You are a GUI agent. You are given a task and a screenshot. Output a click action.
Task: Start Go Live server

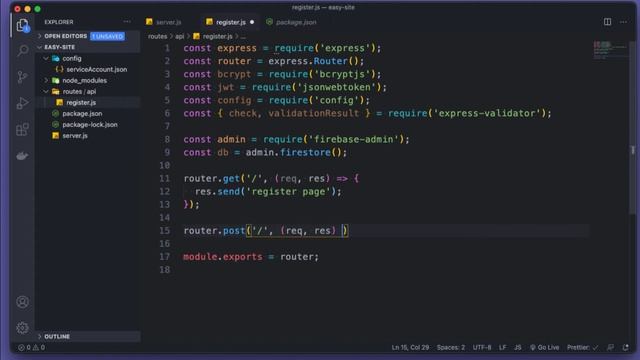[544, 348]
